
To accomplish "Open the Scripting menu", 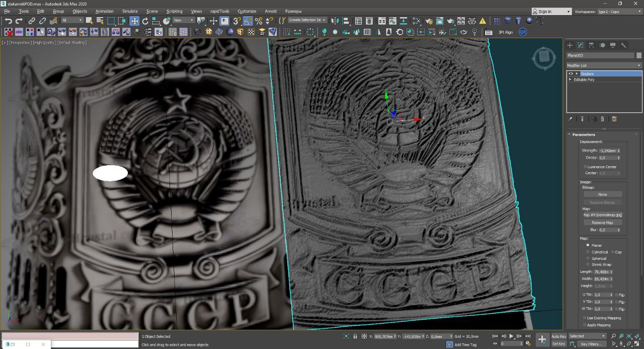I will tap(175, 11).
